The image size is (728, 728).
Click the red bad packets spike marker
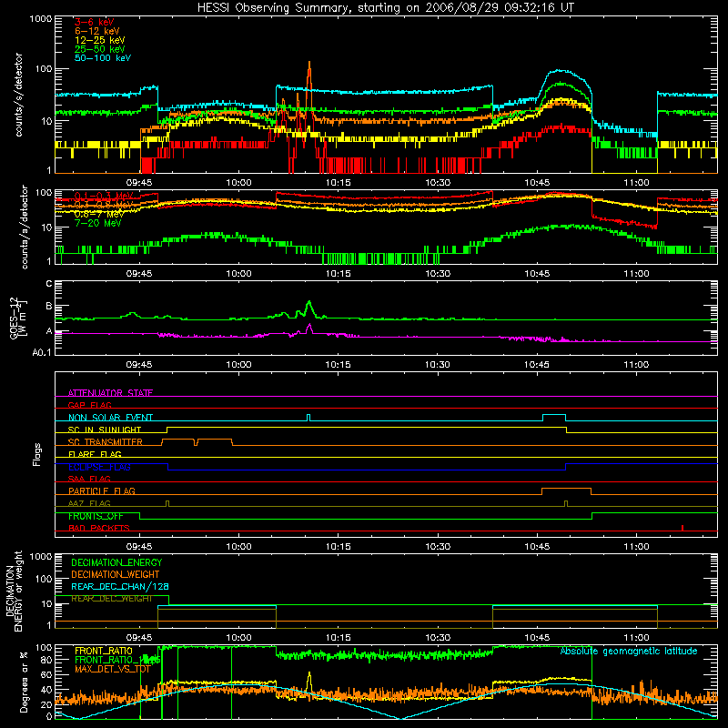[682, 528]
